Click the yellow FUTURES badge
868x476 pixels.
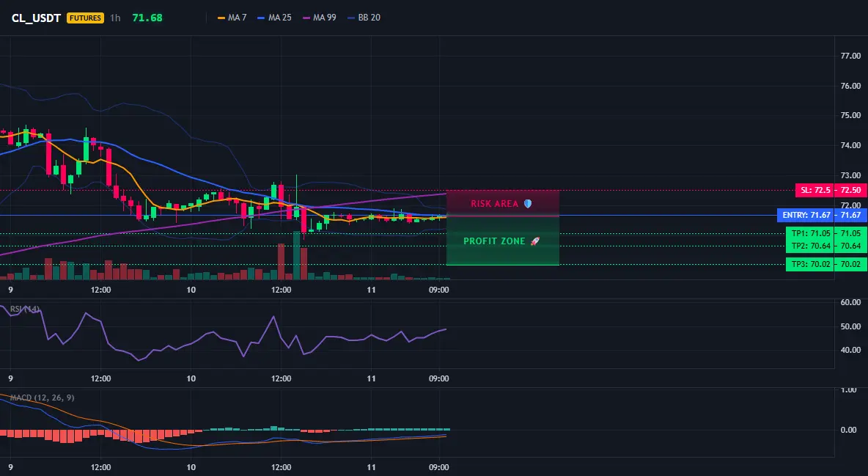[85, 18]
